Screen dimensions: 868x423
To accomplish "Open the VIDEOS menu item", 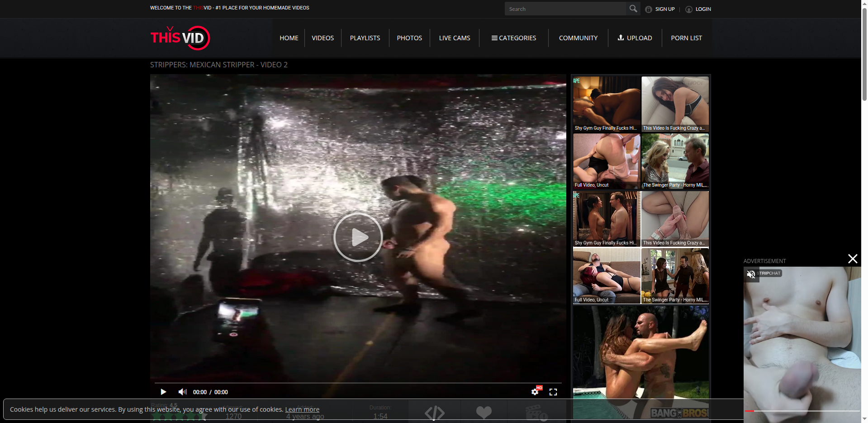I will pos(323,38).
